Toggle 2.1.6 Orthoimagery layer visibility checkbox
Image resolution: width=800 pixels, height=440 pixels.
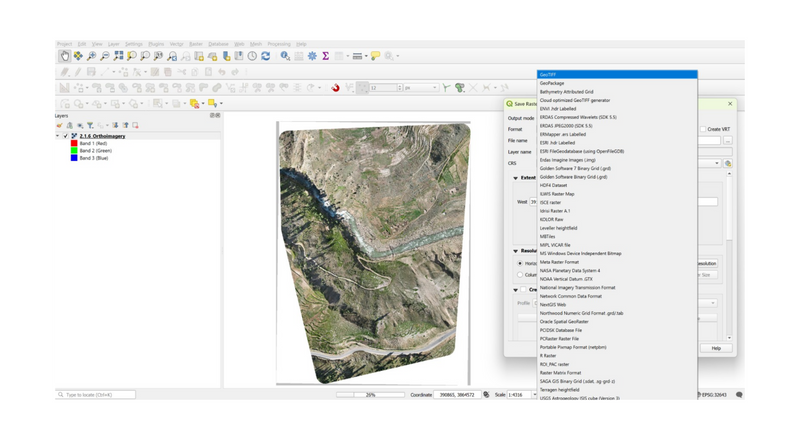[66, 136]
